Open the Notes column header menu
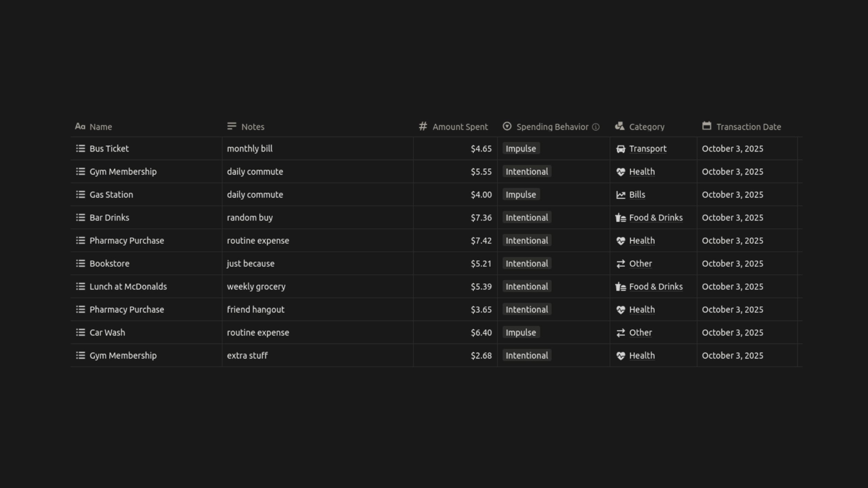868x488 pixels. pos(318,127)
